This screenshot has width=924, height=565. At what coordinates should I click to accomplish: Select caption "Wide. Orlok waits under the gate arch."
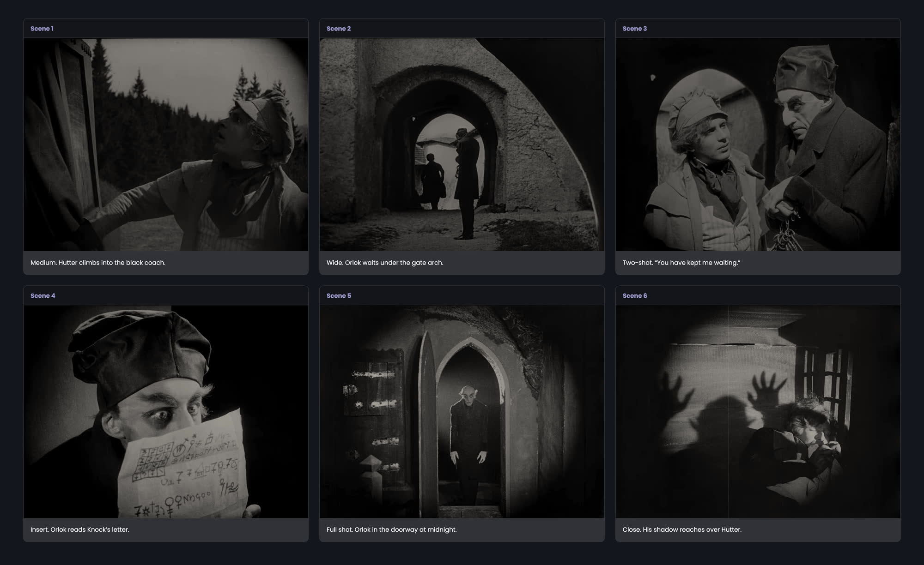click(385, 263)
